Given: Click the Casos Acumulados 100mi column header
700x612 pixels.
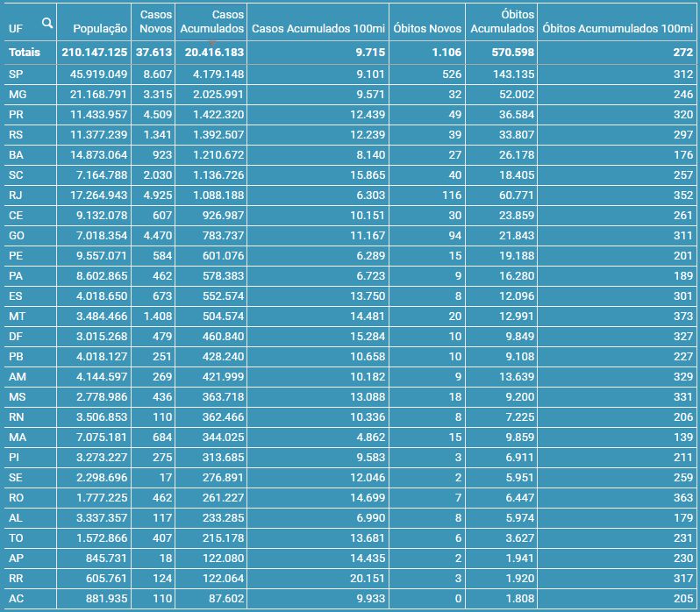Looking at the screenshot, I should (317, 29).
